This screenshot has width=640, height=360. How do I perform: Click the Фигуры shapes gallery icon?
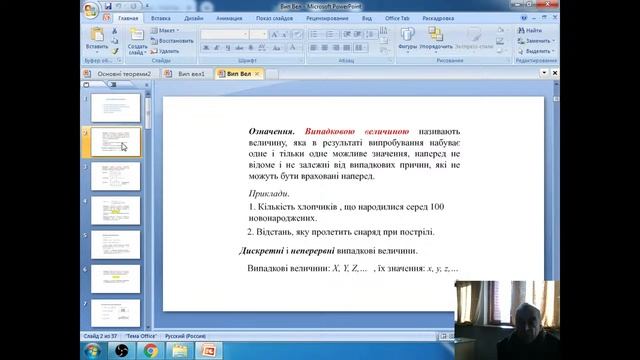pos(407,34)
